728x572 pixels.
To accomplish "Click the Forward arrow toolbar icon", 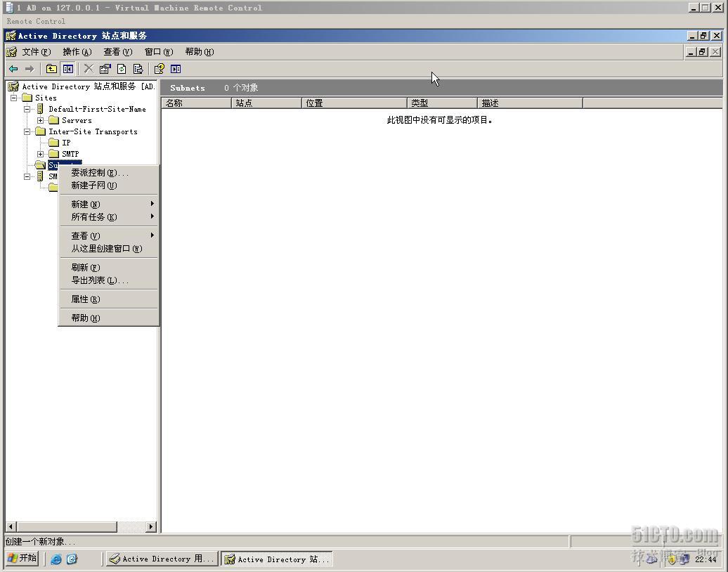I will click(30, 69).
